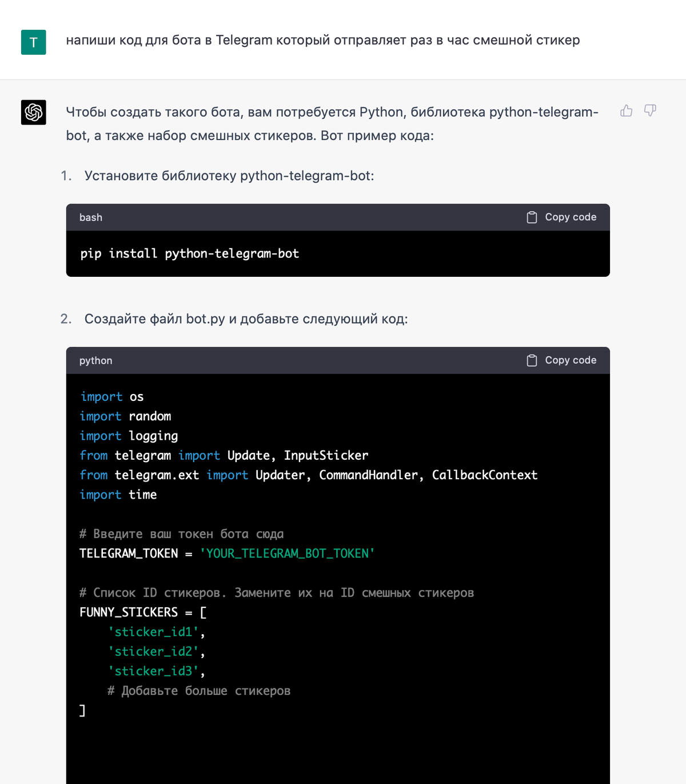Click the green user avatar T
This screenshot has height=784, width=686.
(34, 42)
